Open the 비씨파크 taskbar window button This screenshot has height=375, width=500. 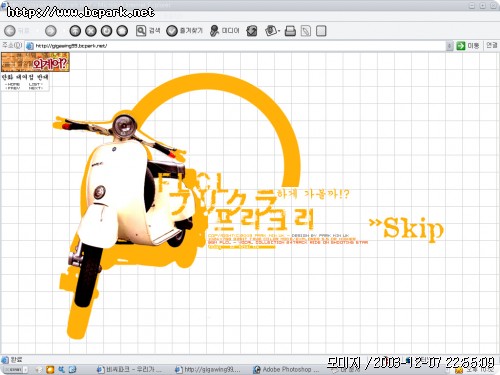(129, 369)
